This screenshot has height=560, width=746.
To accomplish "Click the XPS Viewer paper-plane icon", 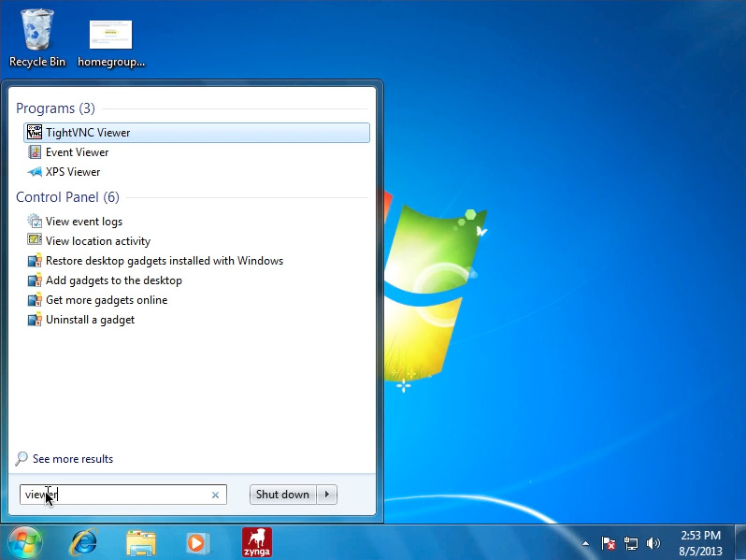I will coord(35,172).
